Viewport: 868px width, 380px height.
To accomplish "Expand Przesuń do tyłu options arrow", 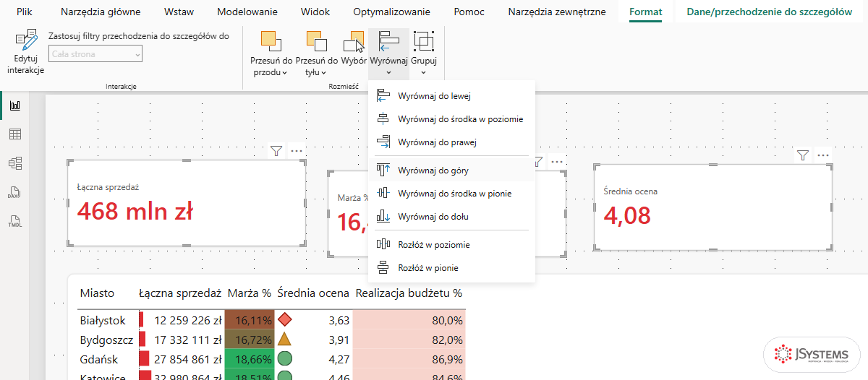I will coord(323,72).
